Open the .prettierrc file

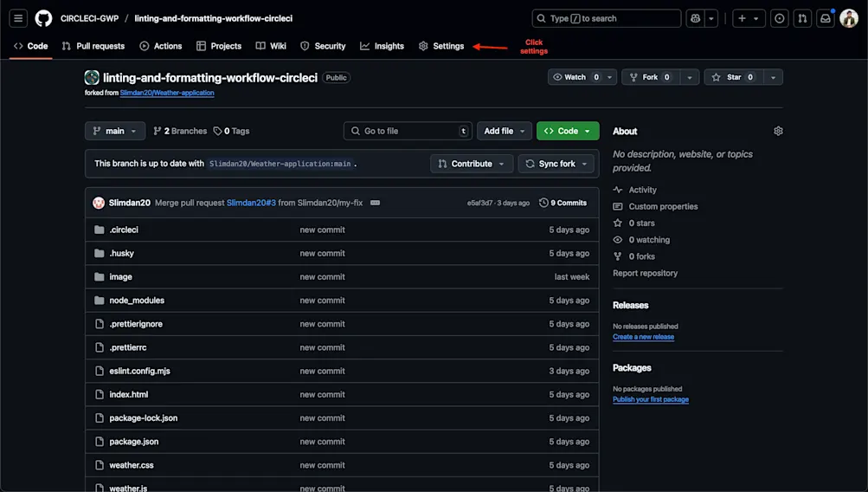click(128, 347)
